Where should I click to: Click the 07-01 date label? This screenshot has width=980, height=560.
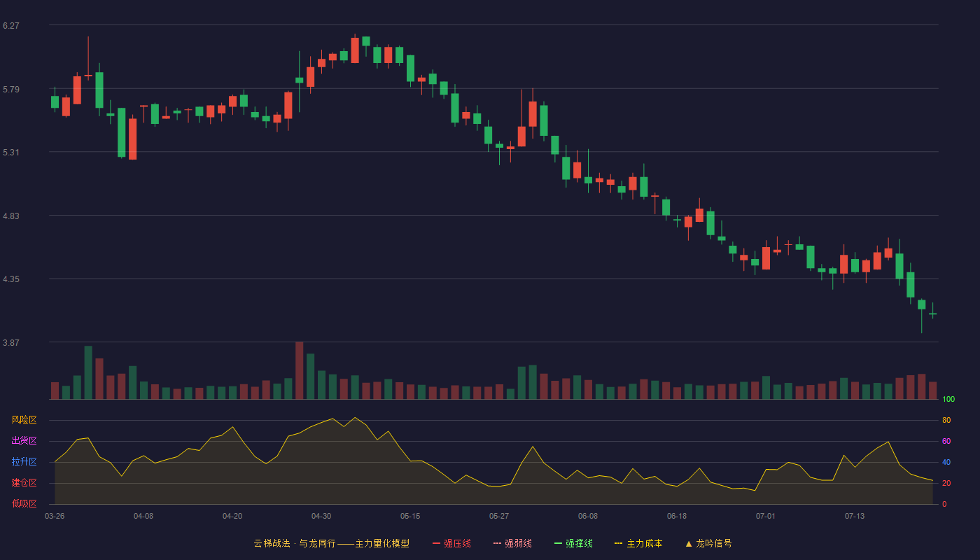pos(766,516)
